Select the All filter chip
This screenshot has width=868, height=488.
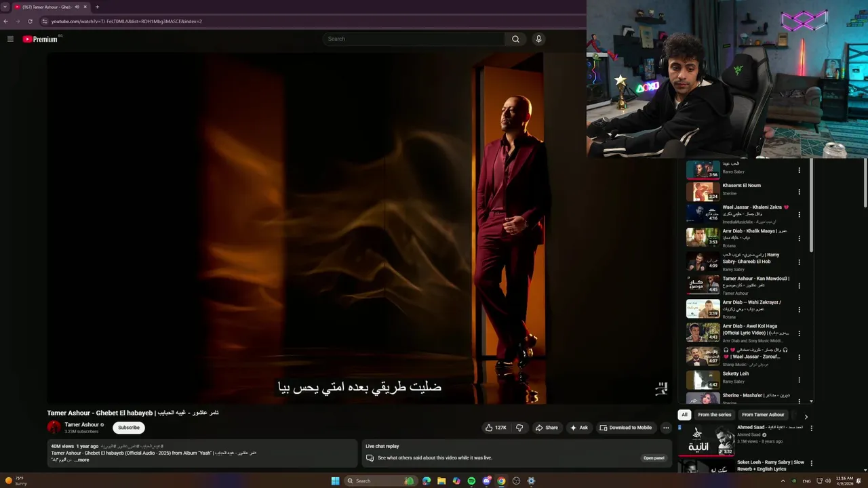pos(684,415)
